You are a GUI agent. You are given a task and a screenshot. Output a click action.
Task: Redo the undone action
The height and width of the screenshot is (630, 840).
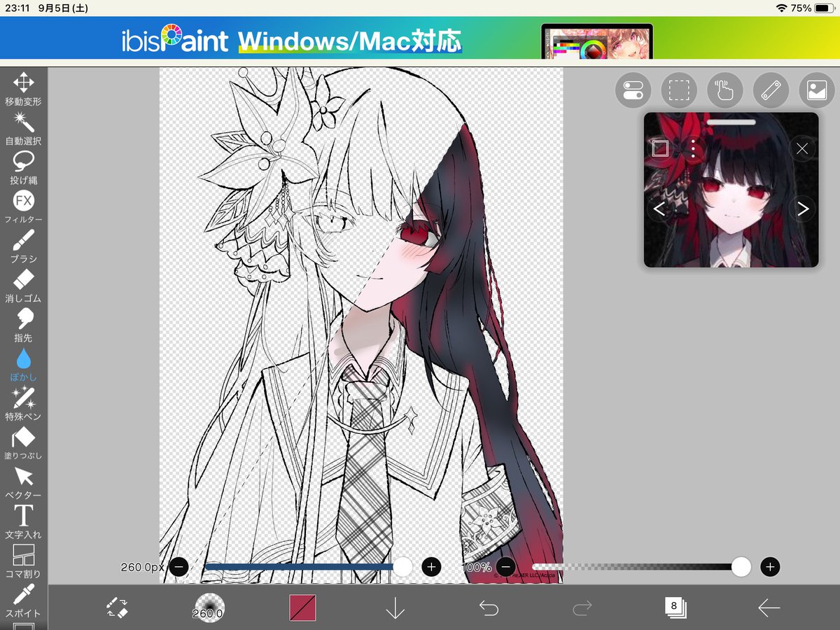[x=582, y=608]
